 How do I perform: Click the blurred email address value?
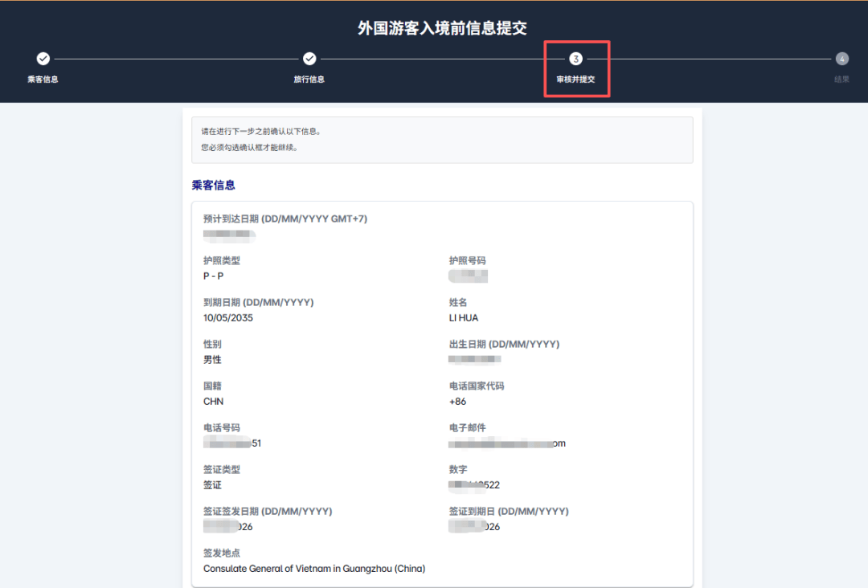(x=507, y=443)
